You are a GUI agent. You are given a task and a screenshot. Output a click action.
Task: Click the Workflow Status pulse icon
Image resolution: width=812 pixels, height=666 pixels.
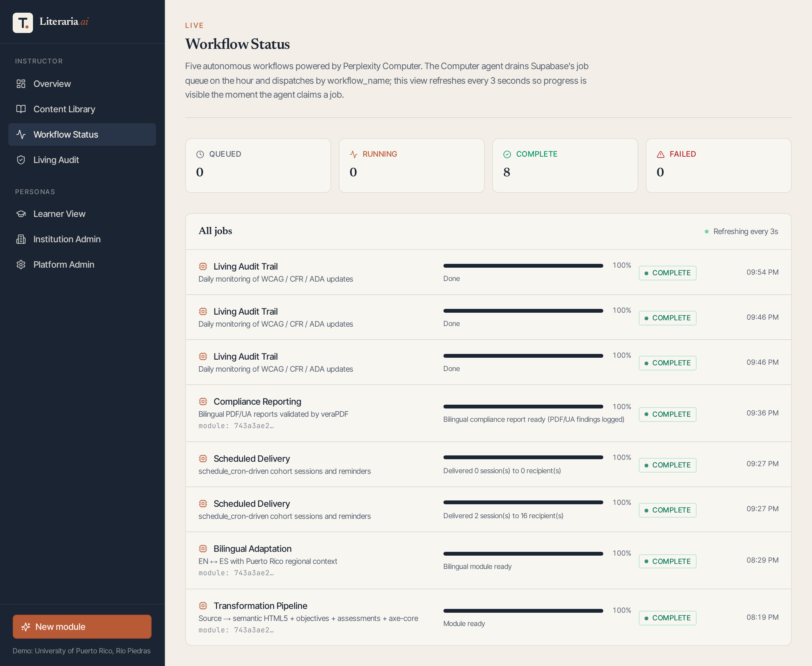21,134
